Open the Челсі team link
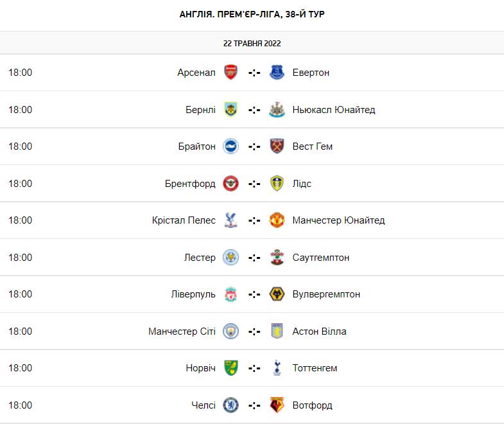Viewport: 504px width, 424px height. pyautogui.click(x=203, y=405)
